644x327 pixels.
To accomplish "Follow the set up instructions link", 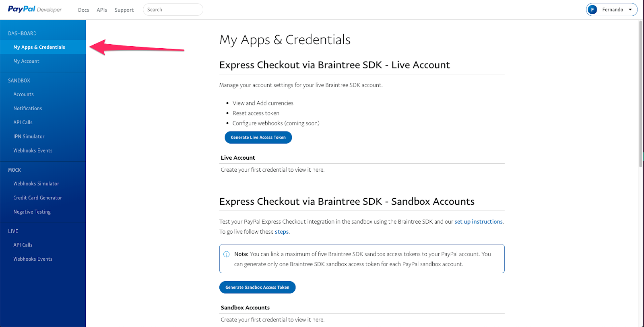I will (479, 222).
